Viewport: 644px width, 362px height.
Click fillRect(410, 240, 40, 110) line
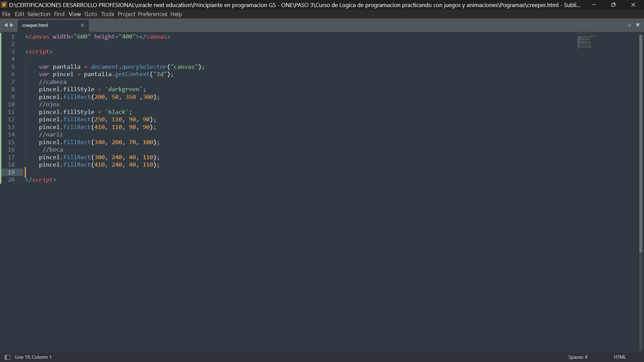coord(99,165)
